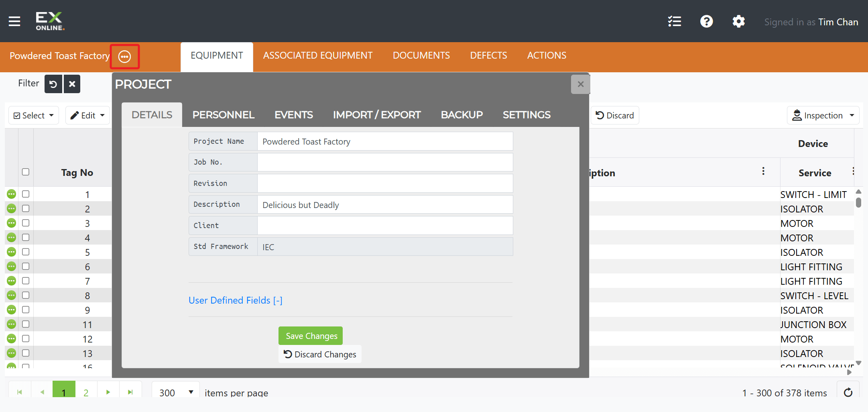Open the PERSONNEL tab in the Project dialog
Viewport: 868px width, 412px height.
(224, 115)
